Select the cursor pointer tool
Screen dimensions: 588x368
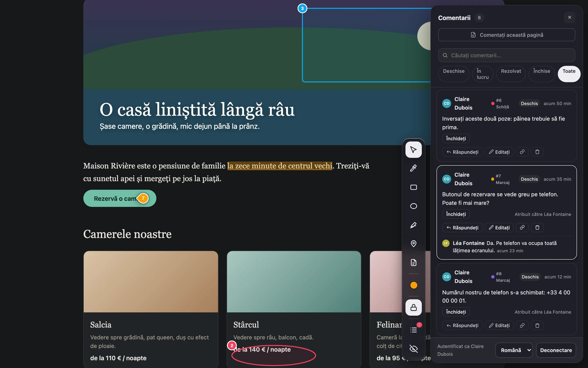coord(413,149)
